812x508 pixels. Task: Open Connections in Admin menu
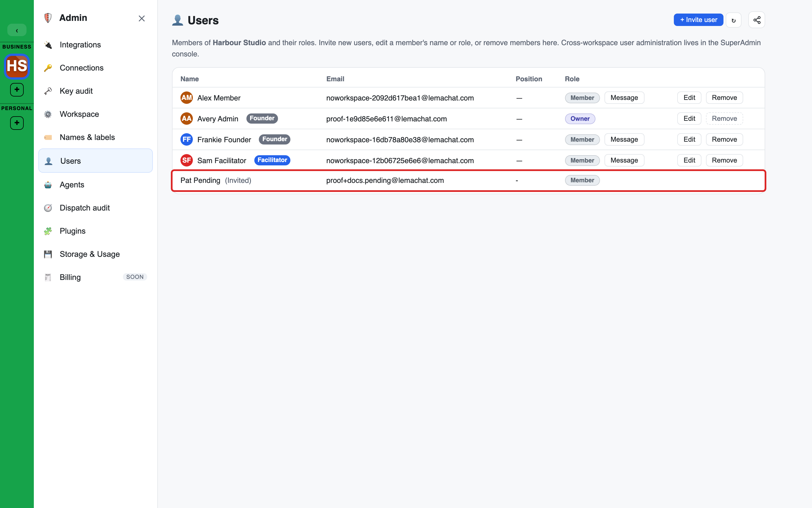(96, 68)
